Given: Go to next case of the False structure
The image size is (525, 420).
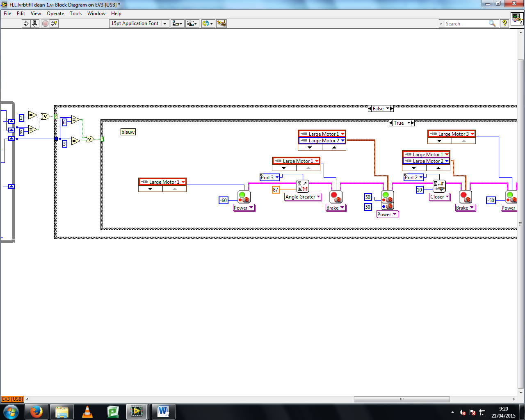Looking at the screenshot, I should click(x=392, y=109).
